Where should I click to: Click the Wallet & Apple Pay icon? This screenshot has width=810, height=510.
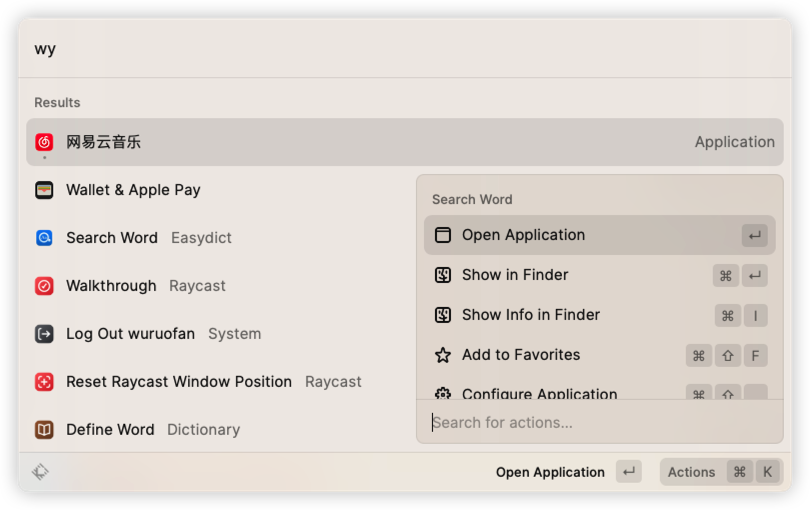[x=44, y=190]
